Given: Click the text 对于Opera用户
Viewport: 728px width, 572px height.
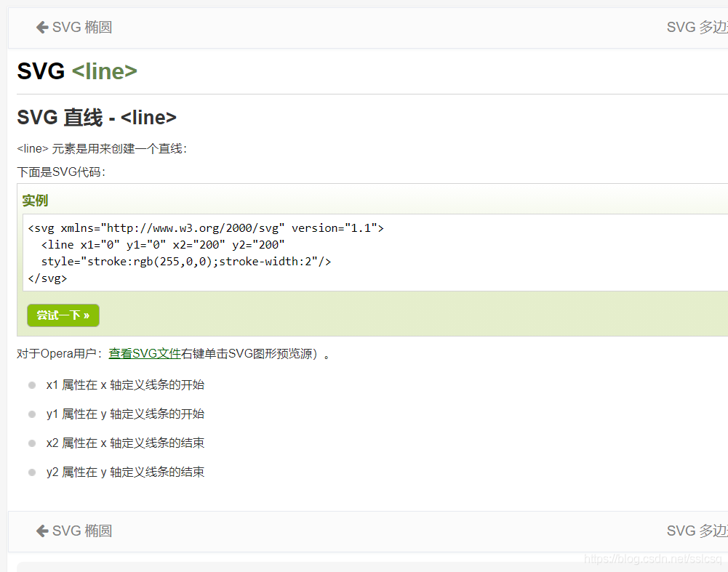Looking at the screenshot, I should [x=60, y=353].
